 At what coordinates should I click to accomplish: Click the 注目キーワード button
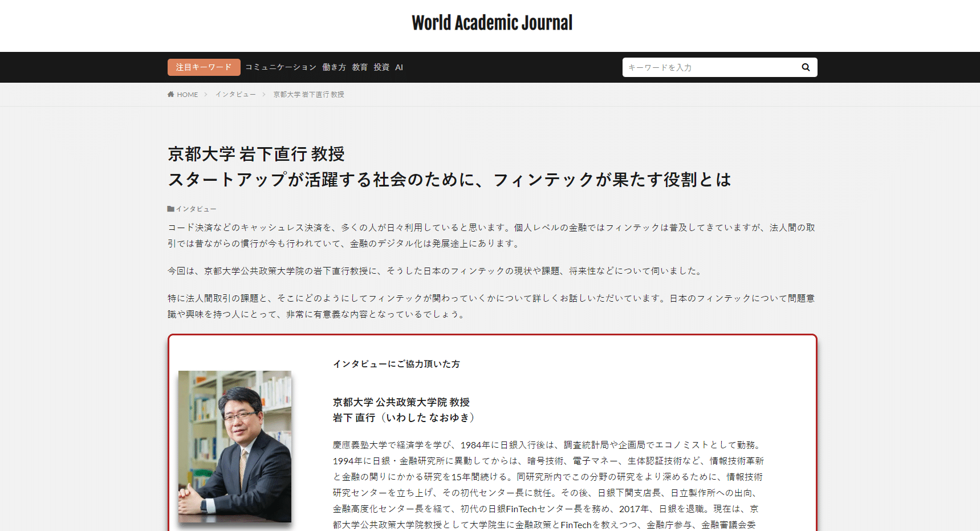pyautogui.click(x=204, y=67)
